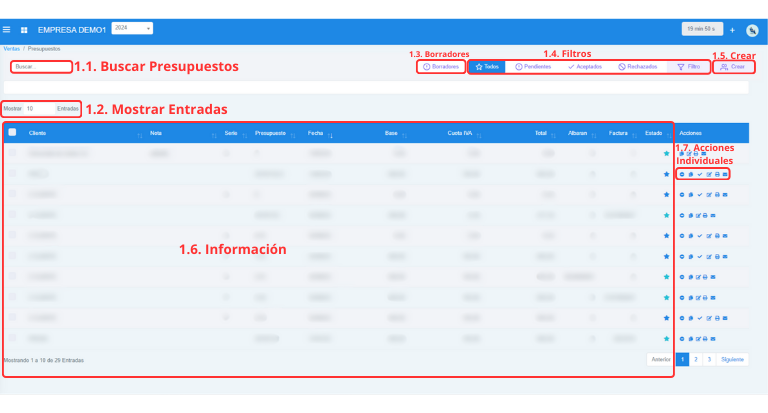
Task: Click the teal status star in the last row
Action: [666, 339]
